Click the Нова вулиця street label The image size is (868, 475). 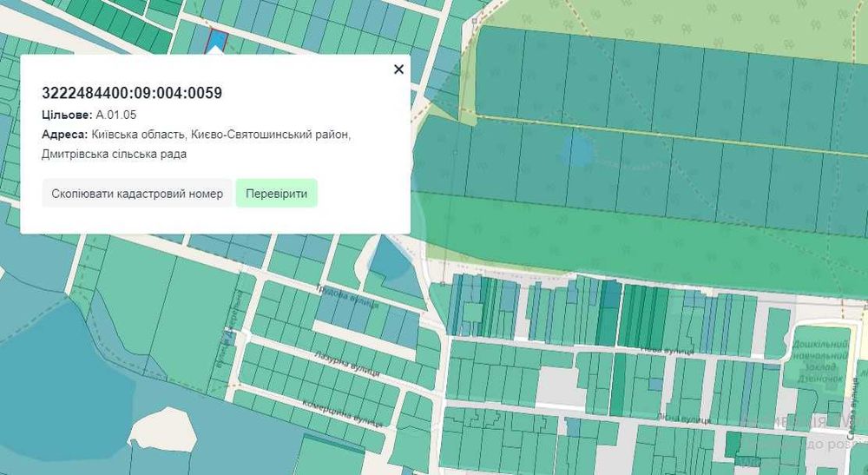667,351
